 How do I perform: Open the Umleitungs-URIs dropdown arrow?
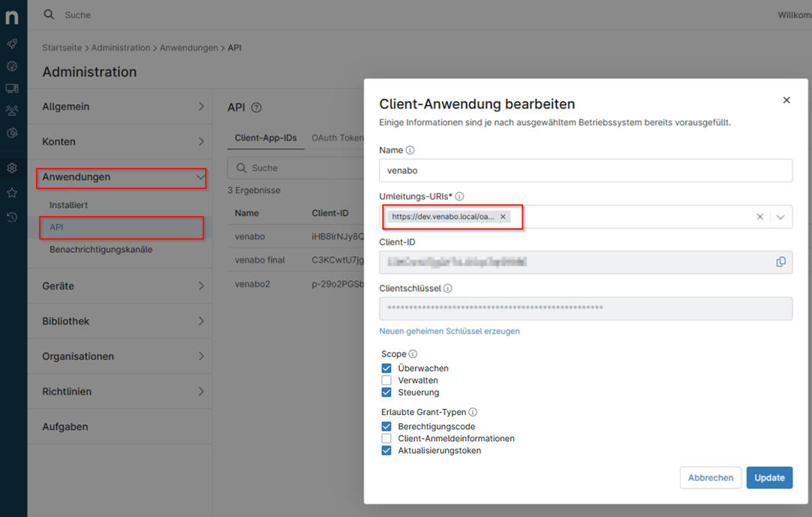pos(780,217)
